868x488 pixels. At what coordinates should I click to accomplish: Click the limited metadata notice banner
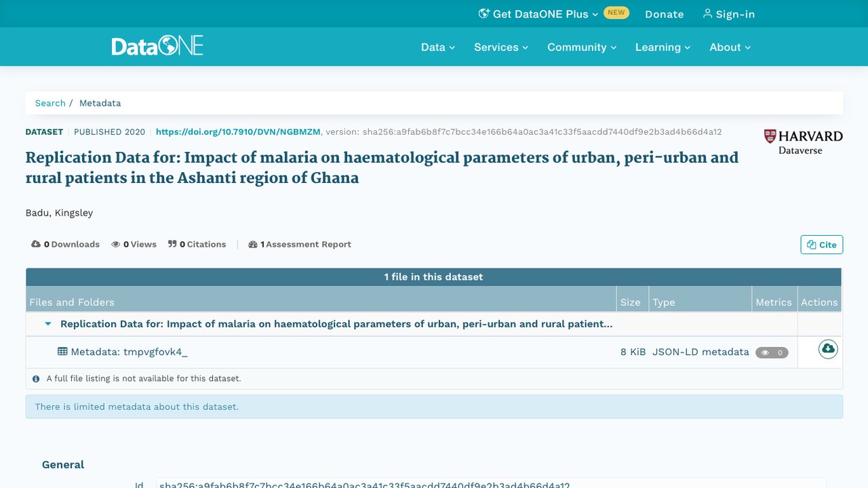434,407
